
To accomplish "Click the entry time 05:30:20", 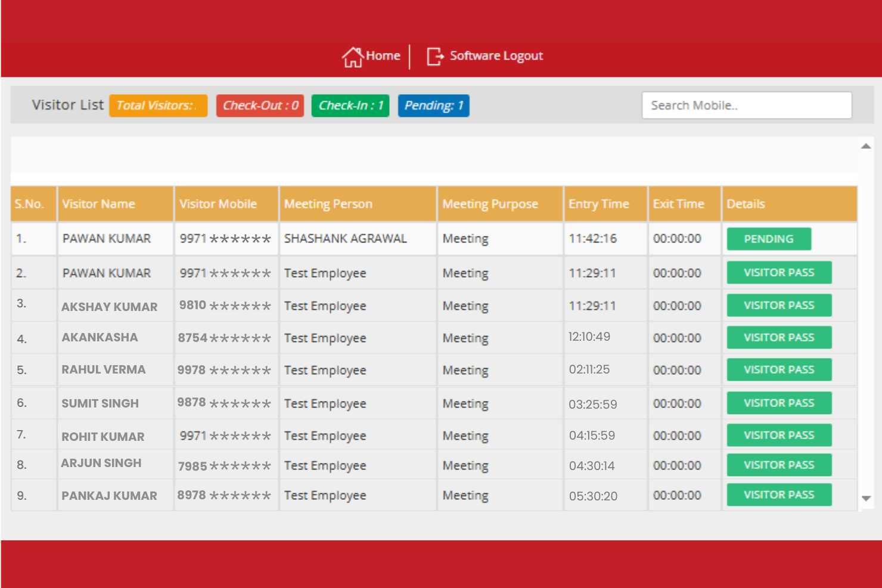I will tap(593, 496).
